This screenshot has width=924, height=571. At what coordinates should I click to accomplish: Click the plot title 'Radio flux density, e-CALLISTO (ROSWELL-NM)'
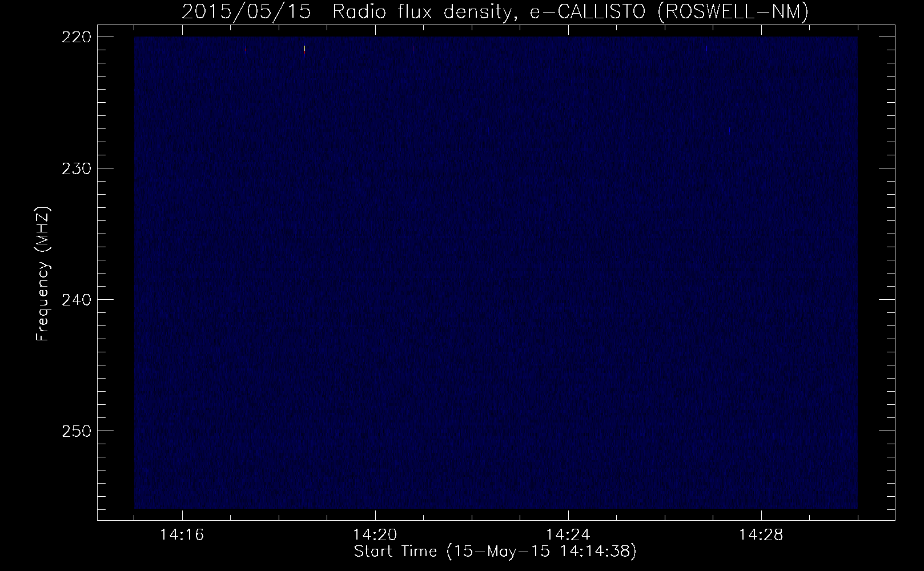click(570, 11)
